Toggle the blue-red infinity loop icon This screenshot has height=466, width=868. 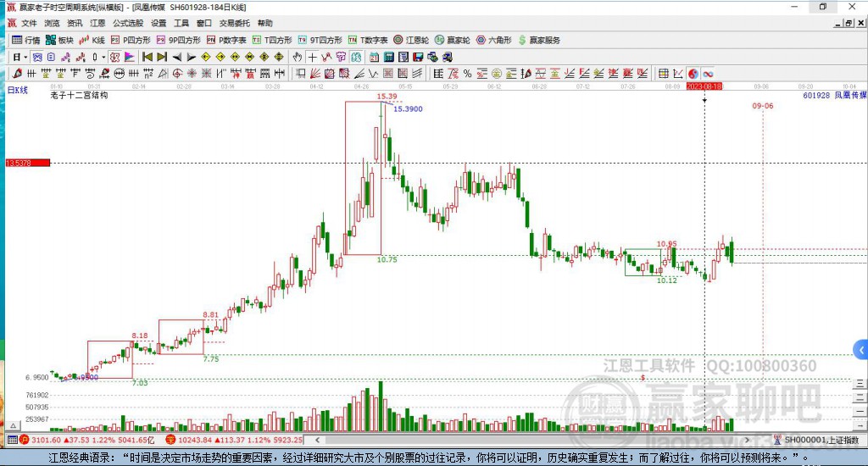708,74
